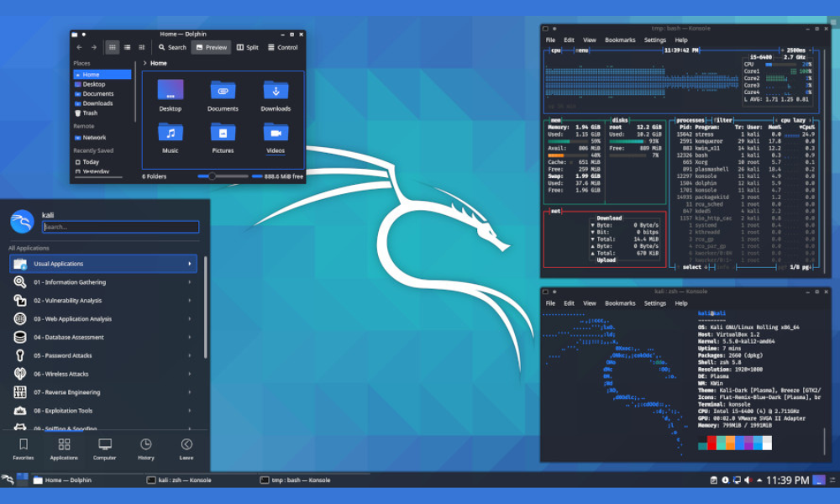The width and height of the screenshot is (840, 504).
Task: Click menu button in bashtop header
Action: pos(582,50)
